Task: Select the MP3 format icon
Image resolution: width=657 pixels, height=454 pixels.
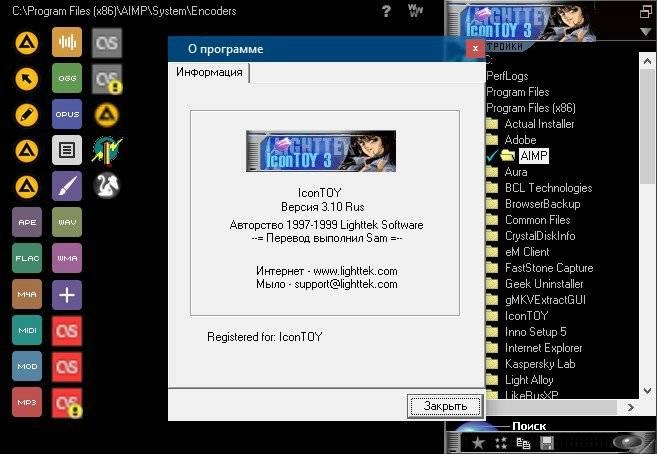Action: click(27, 402)
